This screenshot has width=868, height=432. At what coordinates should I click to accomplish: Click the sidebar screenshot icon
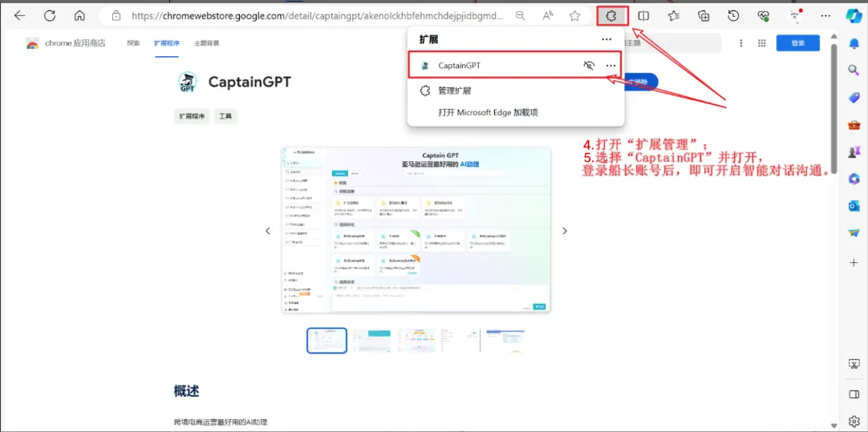[x=854, y=363]
